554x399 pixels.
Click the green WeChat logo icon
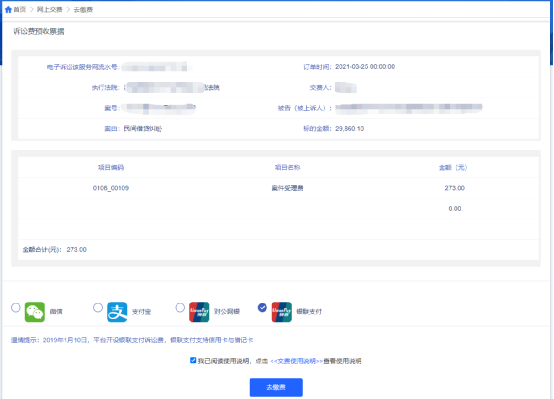(35, 312)
